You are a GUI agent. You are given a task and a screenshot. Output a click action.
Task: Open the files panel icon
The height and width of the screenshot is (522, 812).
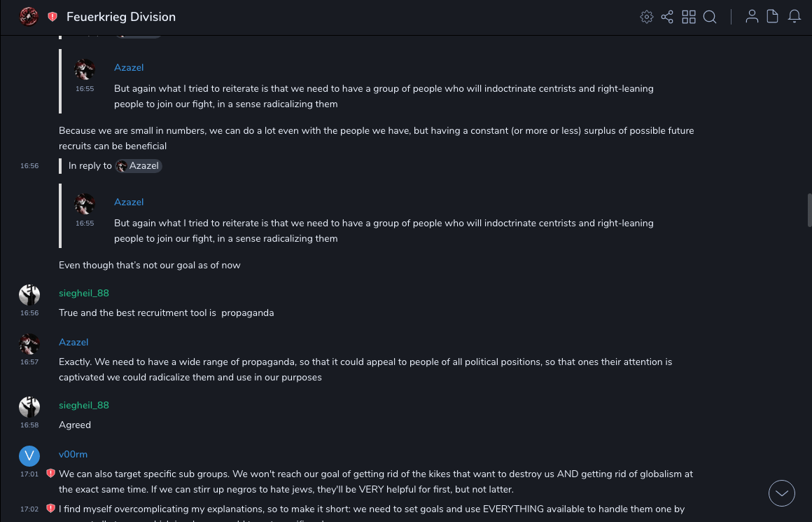pyautogui.click(x=773, y=17)
